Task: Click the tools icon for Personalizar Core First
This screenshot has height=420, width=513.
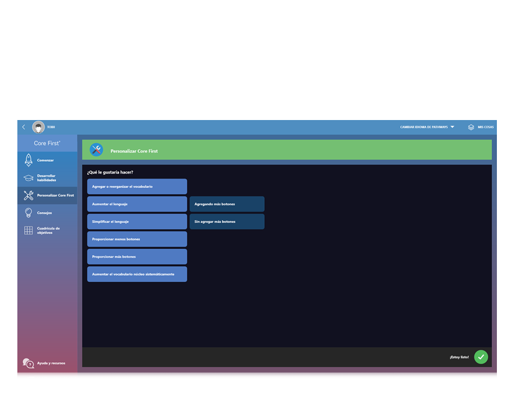Action: point(28,195)
